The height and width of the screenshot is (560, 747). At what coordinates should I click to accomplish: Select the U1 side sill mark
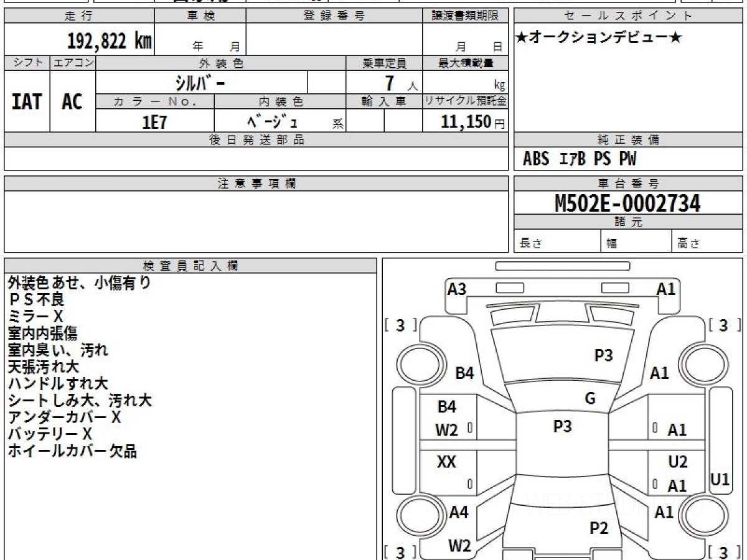coord(720,479)
